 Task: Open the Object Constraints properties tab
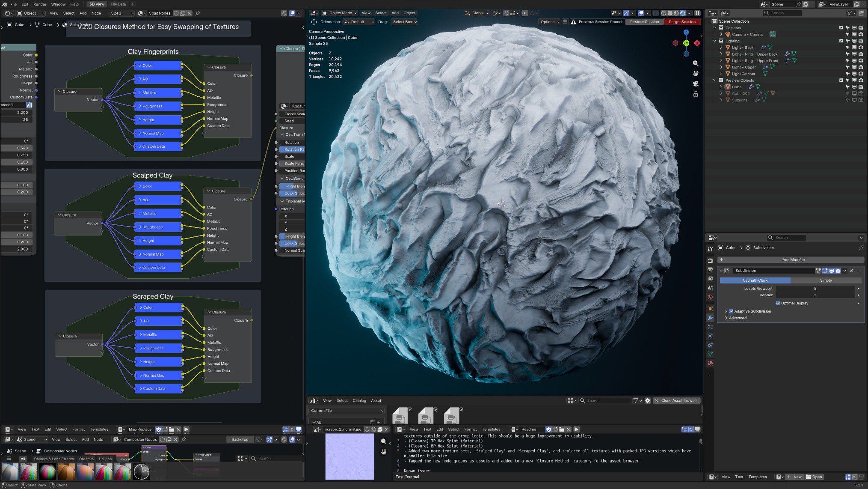tap(710, 345)
